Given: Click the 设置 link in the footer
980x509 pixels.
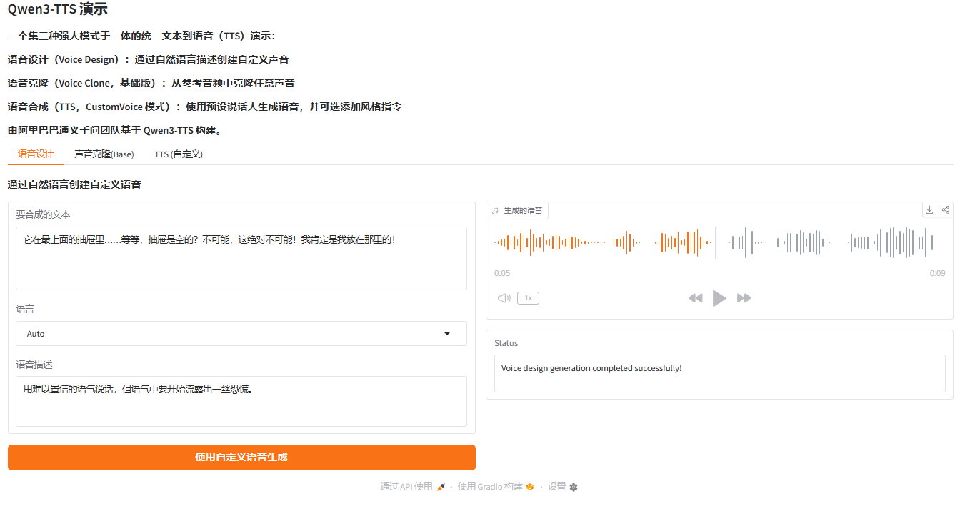Looking at the screenshot, I should pos(556,486).
